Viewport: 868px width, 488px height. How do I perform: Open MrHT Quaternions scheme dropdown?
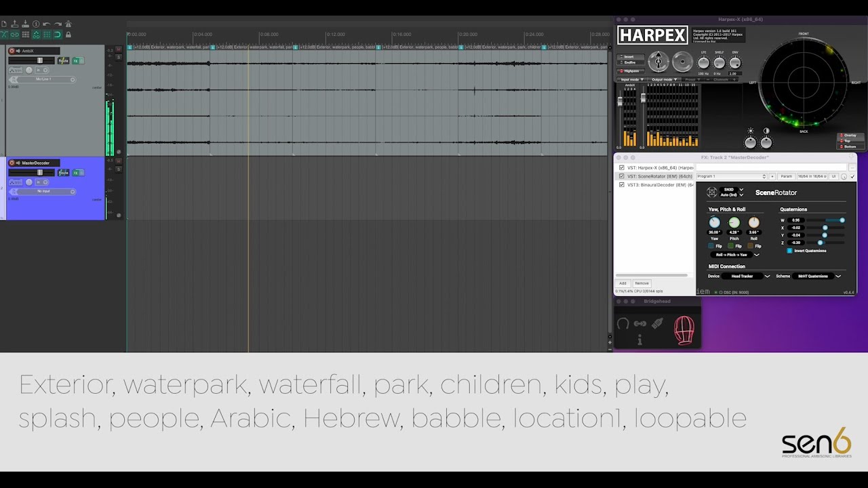click(816, 276)
